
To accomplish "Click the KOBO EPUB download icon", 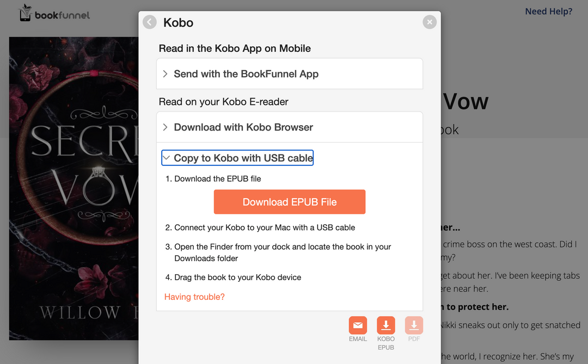I will tap(386, 325).
